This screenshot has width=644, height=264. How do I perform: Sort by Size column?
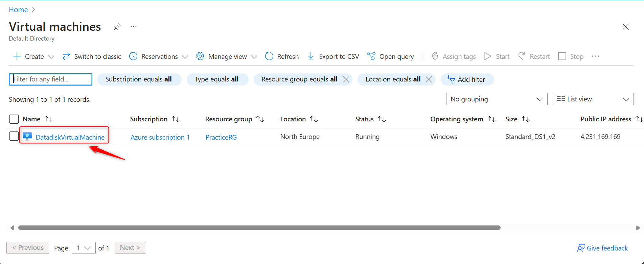pyautogui.click(x=517, y=119)
